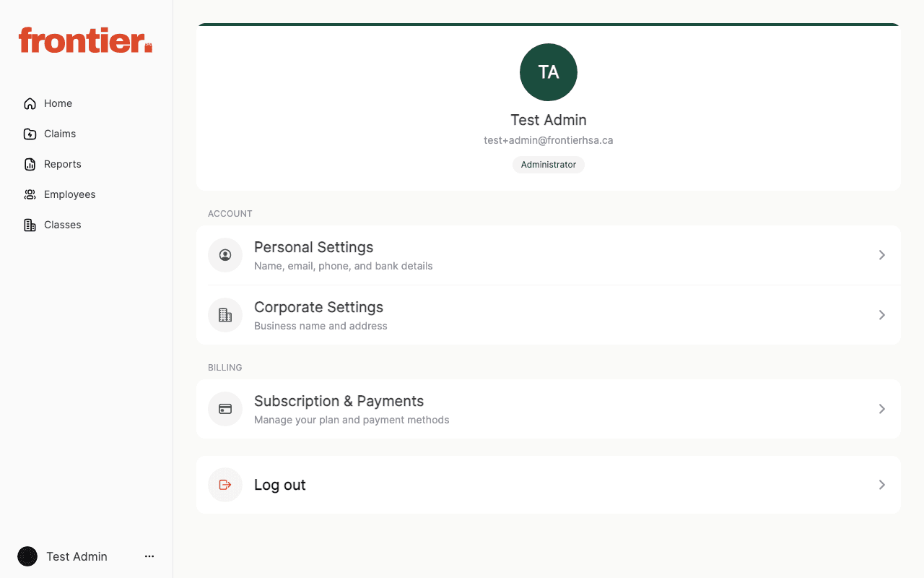Expand the Corporate Settings chevron
The height and width of the screenshot is (578, 924).
(x=881, y=315)
